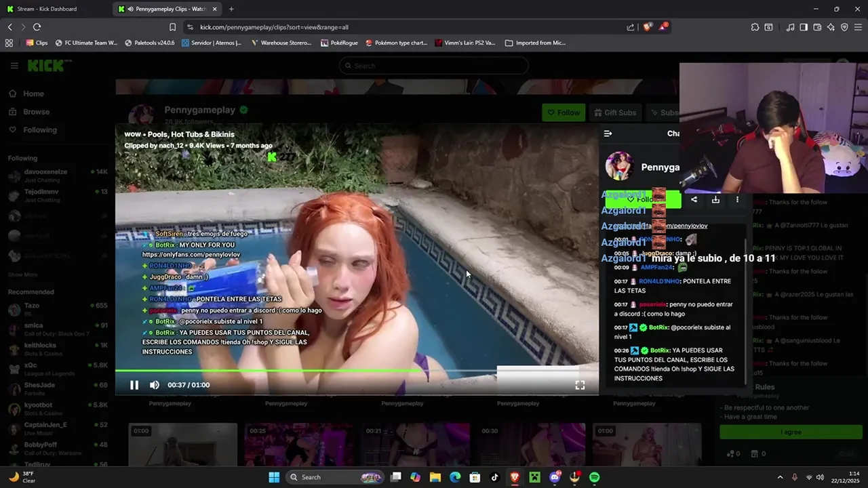Follow Pennygameplay channel button
The height and width of the screenshot is (488, 868).
pos(564,113)
